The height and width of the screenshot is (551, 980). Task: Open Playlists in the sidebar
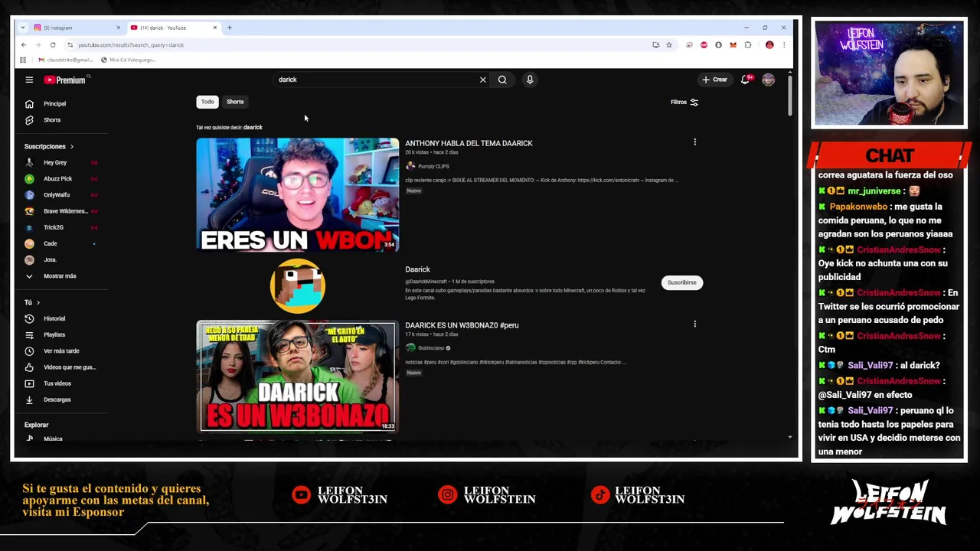(x=54, y=334)
